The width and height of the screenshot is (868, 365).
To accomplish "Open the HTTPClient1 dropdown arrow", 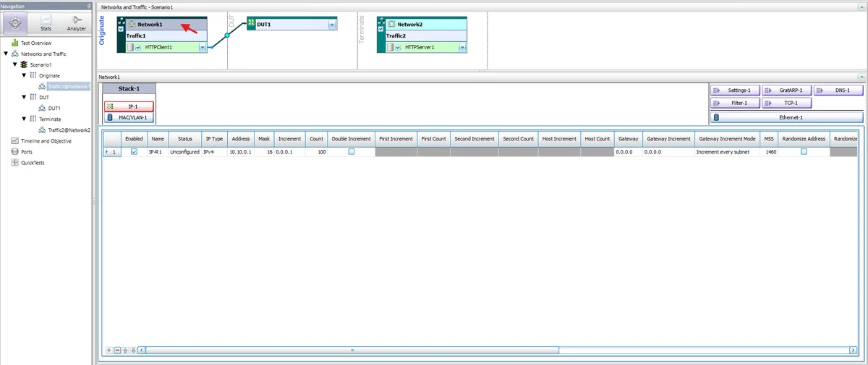I will click(203, 47).
